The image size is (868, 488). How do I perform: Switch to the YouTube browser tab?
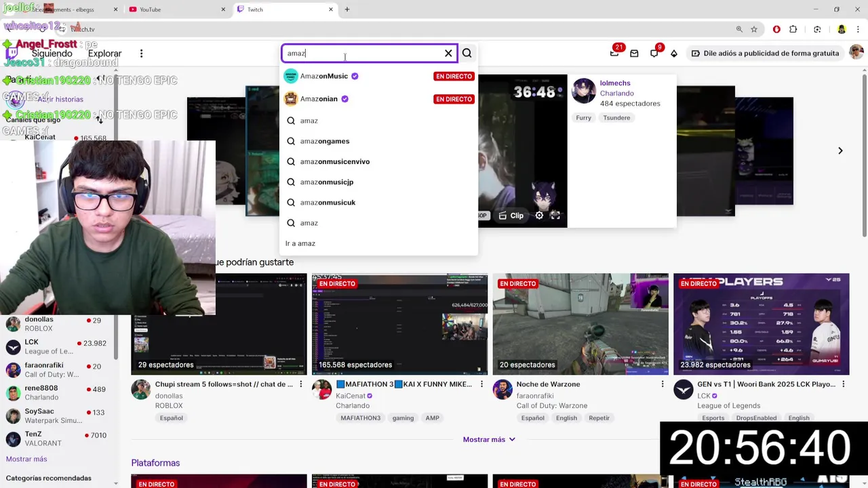pos(177,9)
